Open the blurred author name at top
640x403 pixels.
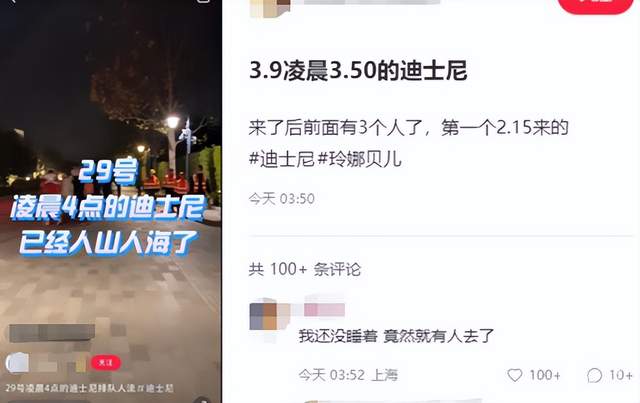(x=371, y=2)
